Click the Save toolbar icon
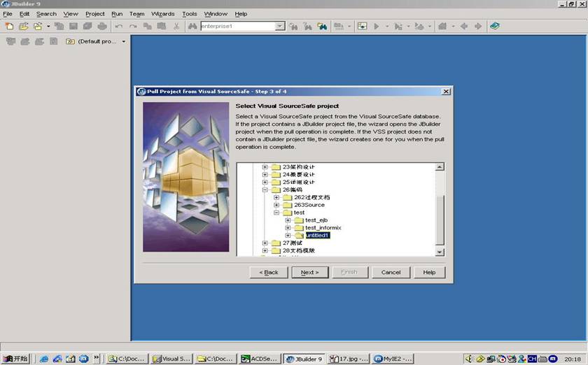Image resolution: width=588 pixels, height=365 pixels. [73, 27]
